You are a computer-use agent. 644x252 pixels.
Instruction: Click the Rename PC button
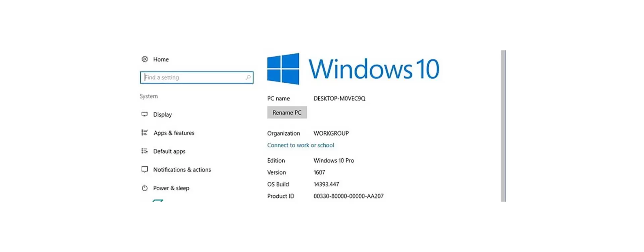287,113
